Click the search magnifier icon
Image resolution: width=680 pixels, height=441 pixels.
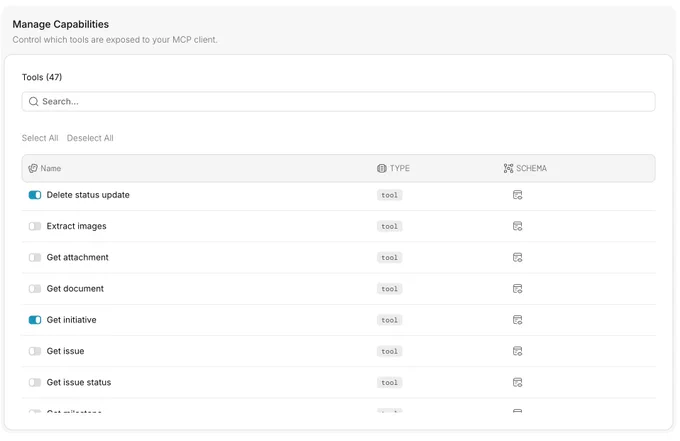pos(33,101)
